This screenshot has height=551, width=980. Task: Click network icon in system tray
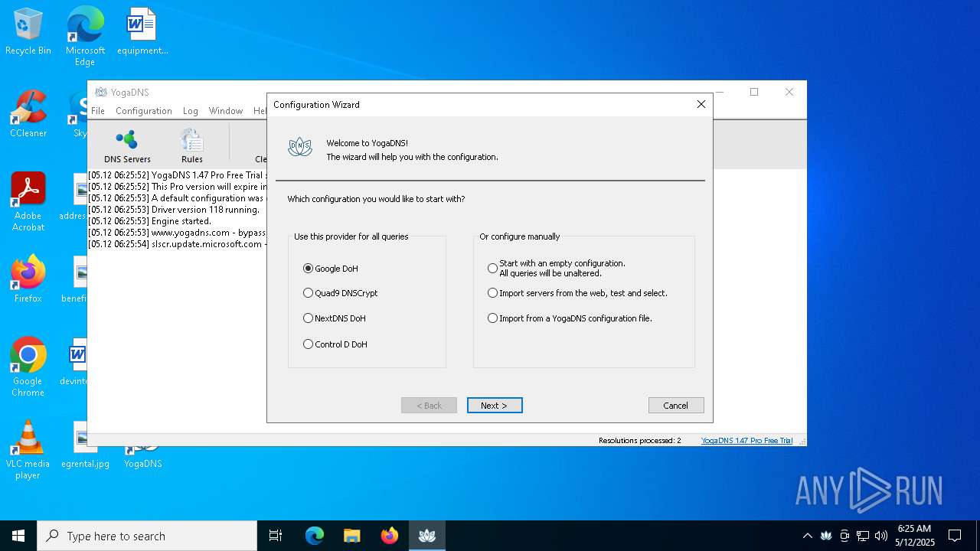(x=863, y=536)
